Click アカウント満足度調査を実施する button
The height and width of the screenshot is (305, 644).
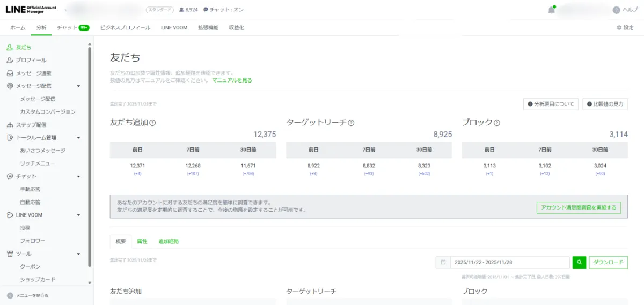coord(579,207)
